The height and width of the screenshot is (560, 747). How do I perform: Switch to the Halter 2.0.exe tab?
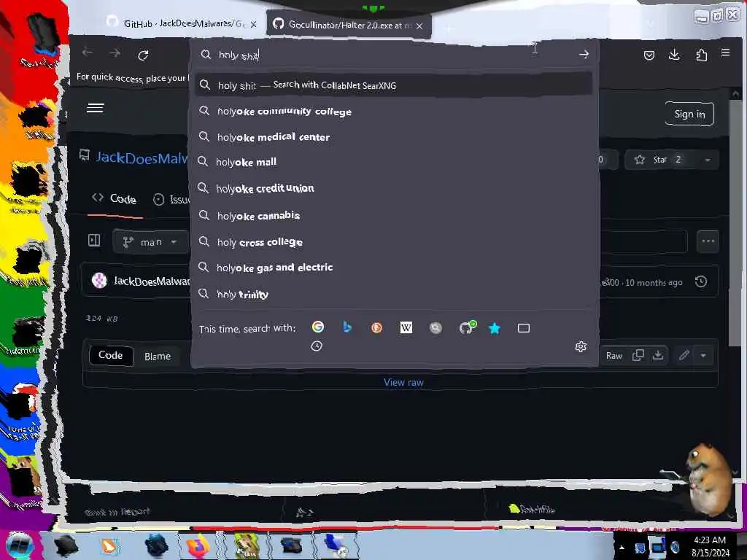point(348,26)
